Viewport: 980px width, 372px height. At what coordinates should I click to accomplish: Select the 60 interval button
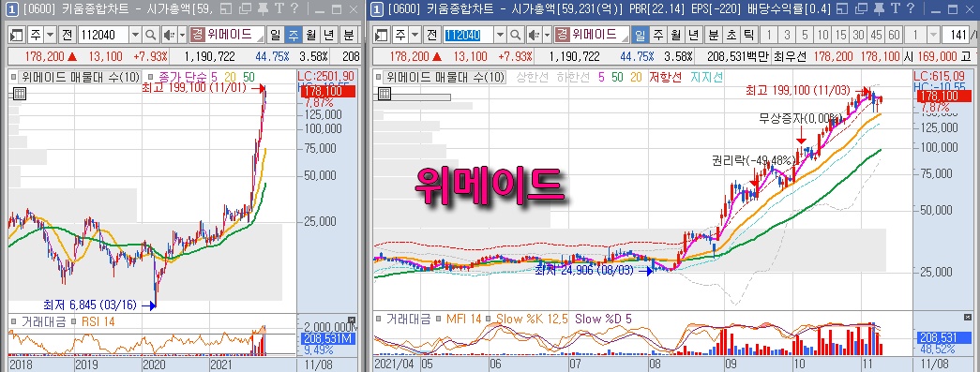coord(895,35)
